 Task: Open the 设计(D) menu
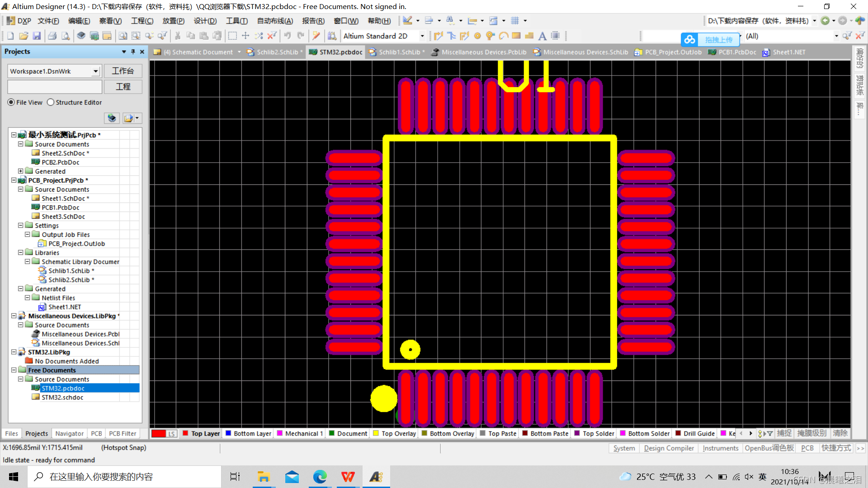point(205,21)
